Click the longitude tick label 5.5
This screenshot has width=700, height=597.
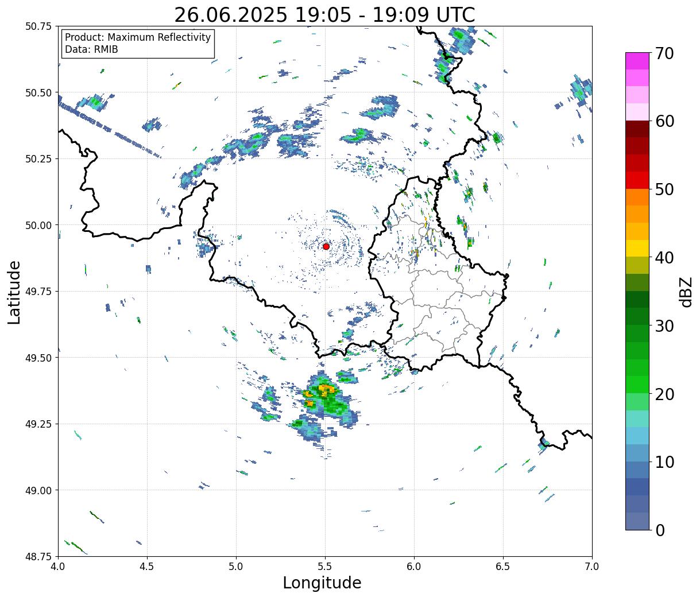(x=325, y=566)
